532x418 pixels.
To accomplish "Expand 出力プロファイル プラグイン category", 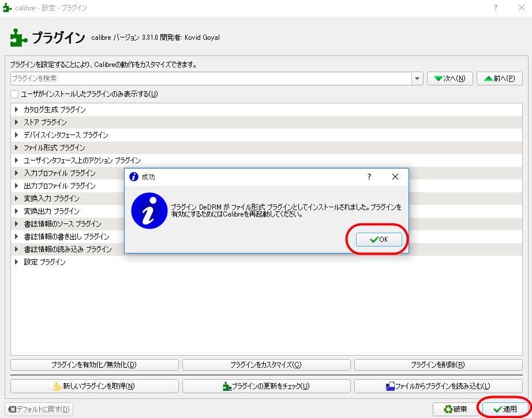I will point(16,185).
